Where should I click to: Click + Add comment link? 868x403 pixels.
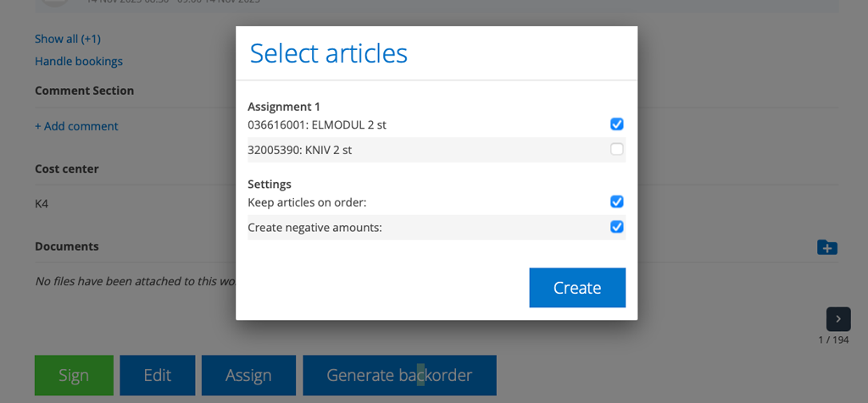click(x=76, y=126)
